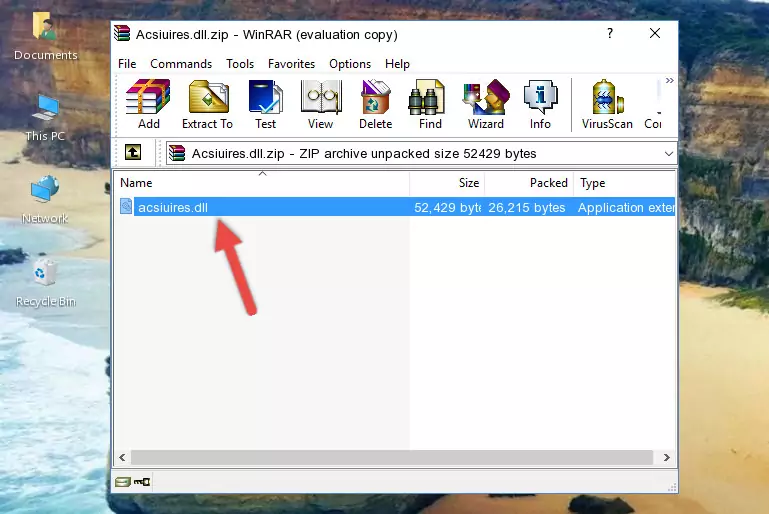Select the Documents desktop icon
Image resolution: width=769 pixels, height=514 pixels.
coord(46,37)
